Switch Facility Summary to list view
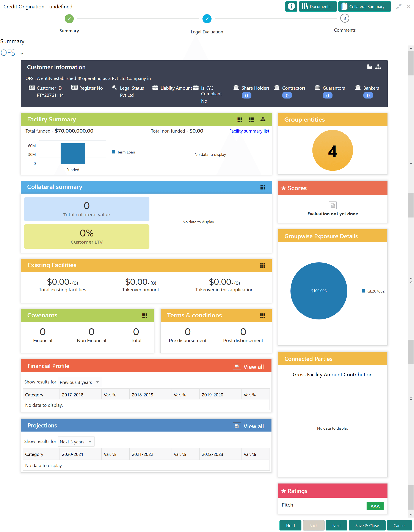This screenshot has height=532, width=414. point(251,120)
